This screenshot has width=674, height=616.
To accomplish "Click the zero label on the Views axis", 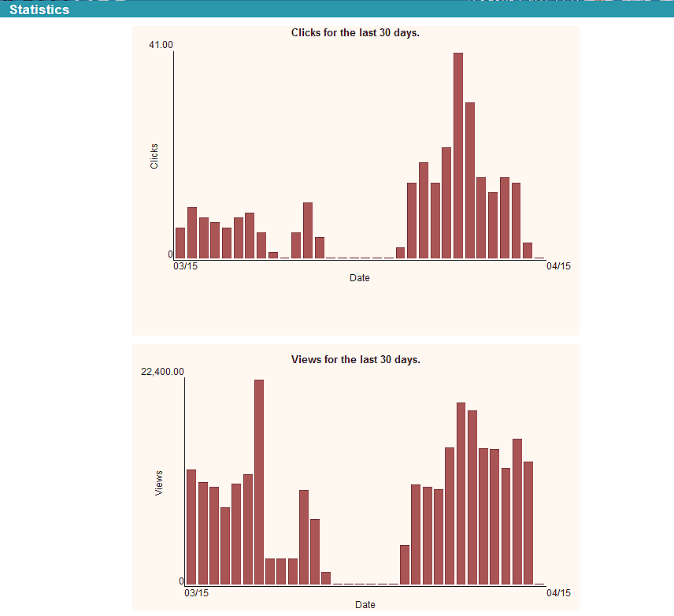I will pyautogui.click(x=181, y=581).
